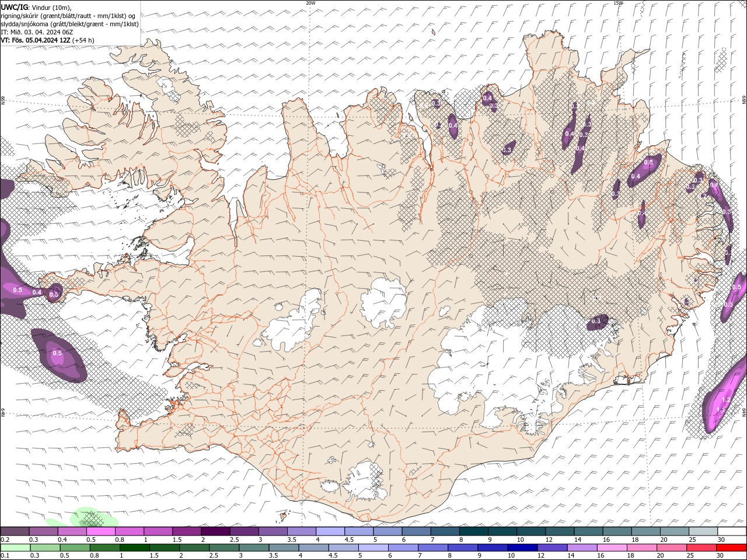Pick the dark green 1–1.5 swatch in lower scale
The height and width of the screenshot is (560, 747).
click(x=134, y=548)
